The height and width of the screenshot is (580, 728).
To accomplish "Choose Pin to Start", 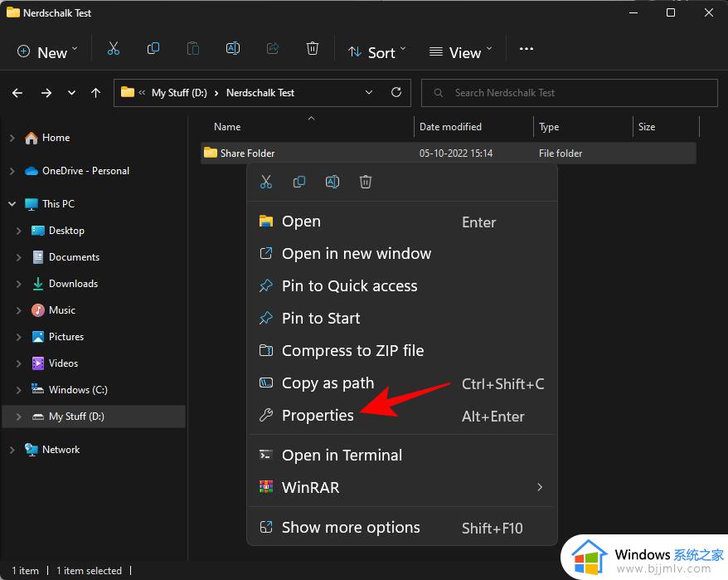I will 401,319.
